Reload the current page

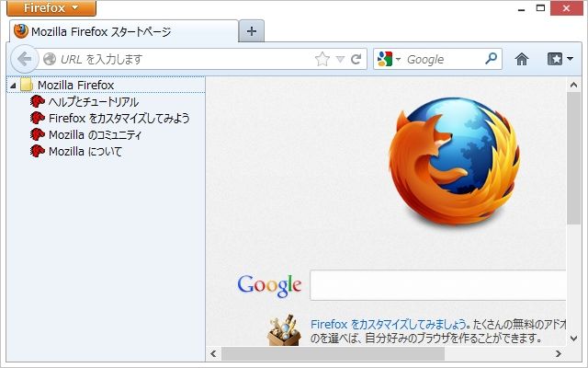click(x=356, y=59)
